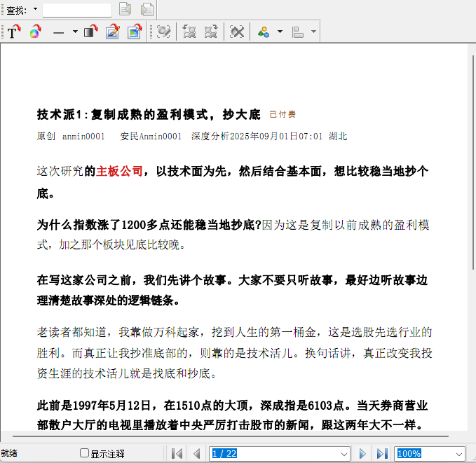Image resolution: width=476 pixels, height=463 pixels.
Task: Click the 深度分析 category text
Action: (210, 136)
